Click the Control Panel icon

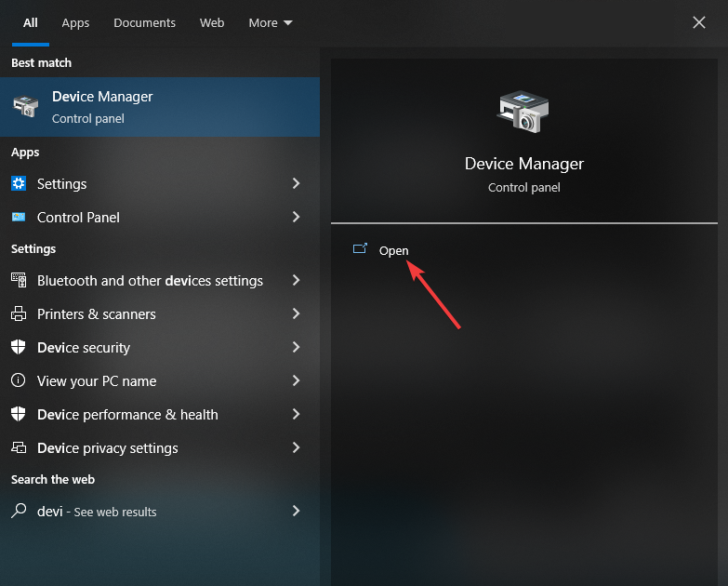pyautogui.click(x=19, y=218)
